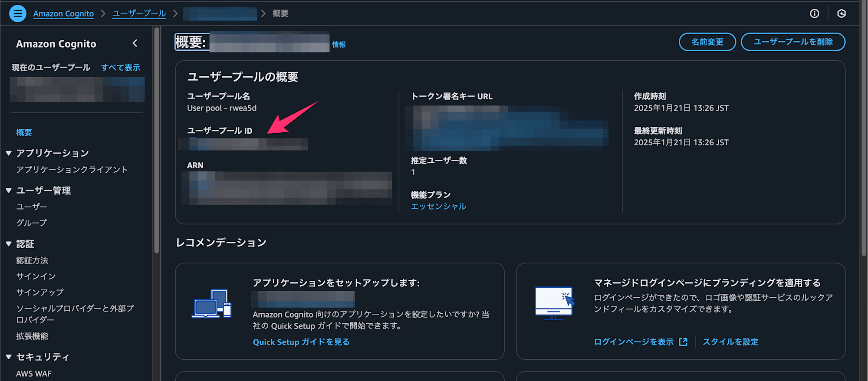Click the monitor illustration in branding card
Image resolution: width=868 pixels, height=381 pixels.
point(555,303)
